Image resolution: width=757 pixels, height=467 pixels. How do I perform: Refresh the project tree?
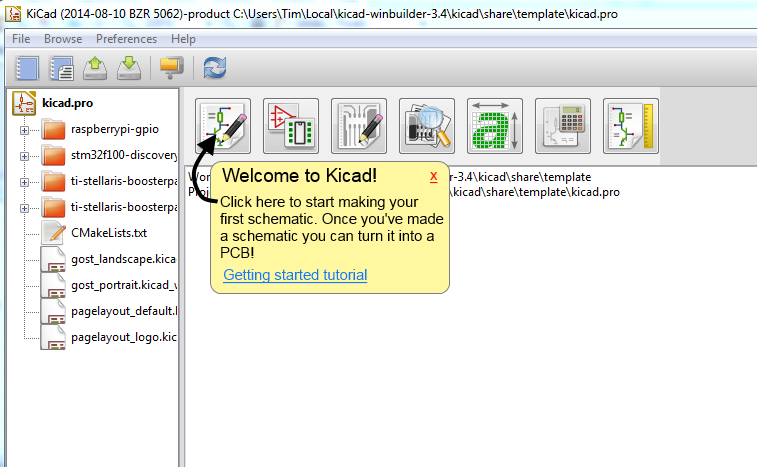click(214, 68)
